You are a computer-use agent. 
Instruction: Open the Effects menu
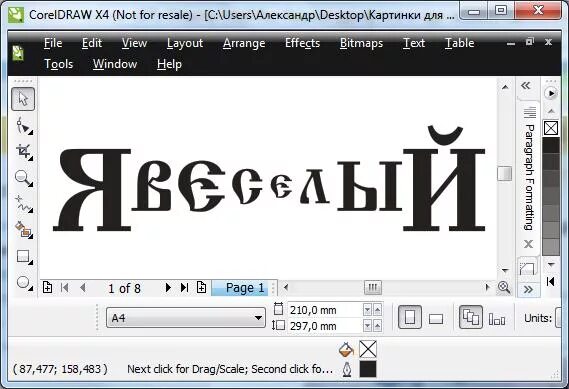[302, 43]
